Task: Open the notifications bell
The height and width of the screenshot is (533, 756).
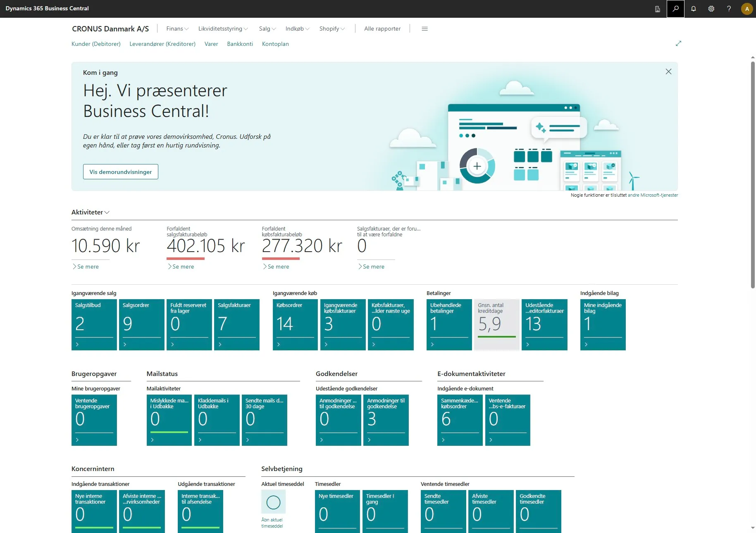Action: coord(694,9)
